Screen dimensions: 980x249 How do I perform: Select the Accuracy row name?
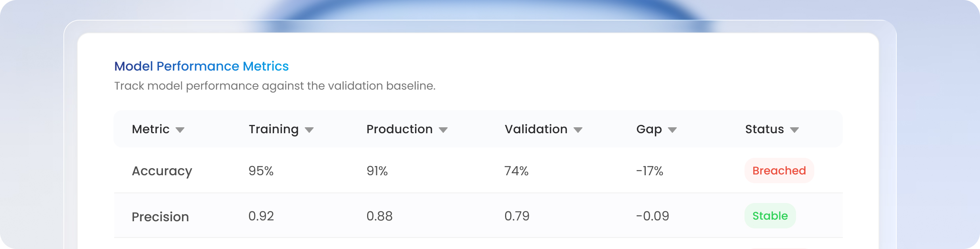pos(162,171)
